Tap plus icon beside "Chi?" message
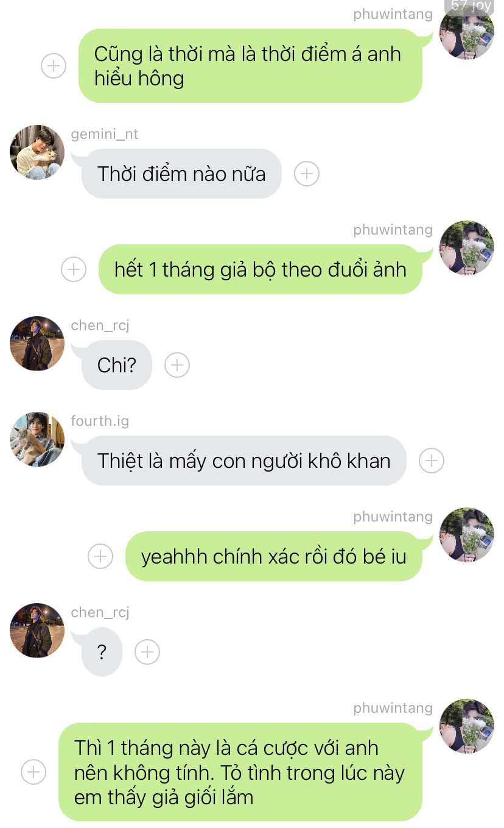This screenshot has width=504, height=828. click(177, 366)
